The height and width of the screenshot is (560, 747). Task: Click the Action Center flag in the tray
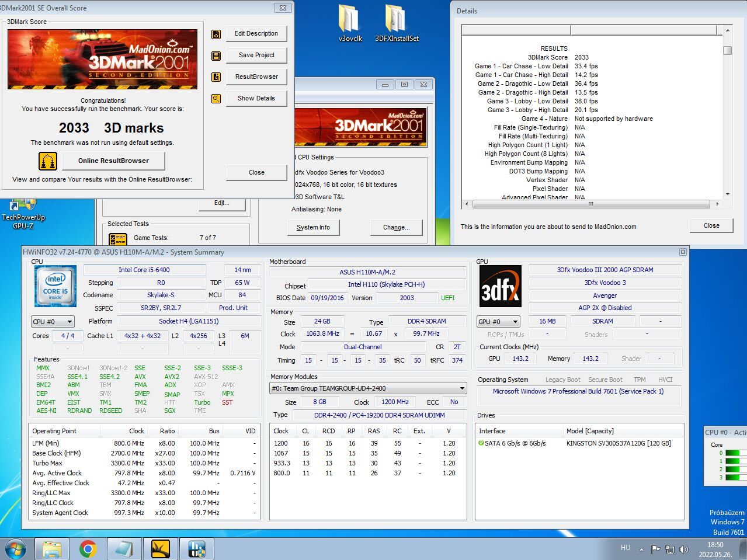[655, 549]
